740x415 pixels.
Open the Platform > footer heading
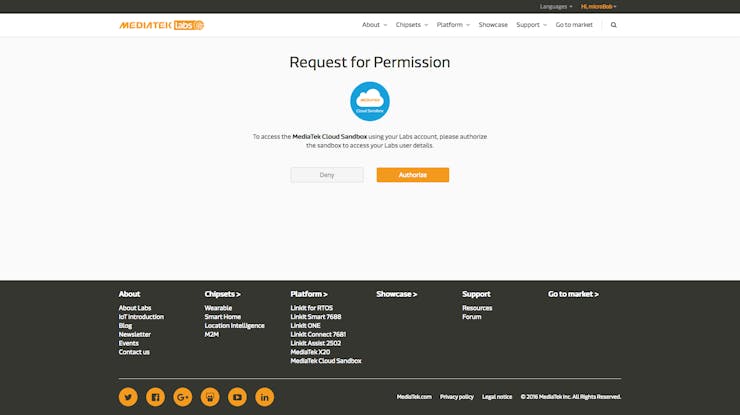click(309, 294)
